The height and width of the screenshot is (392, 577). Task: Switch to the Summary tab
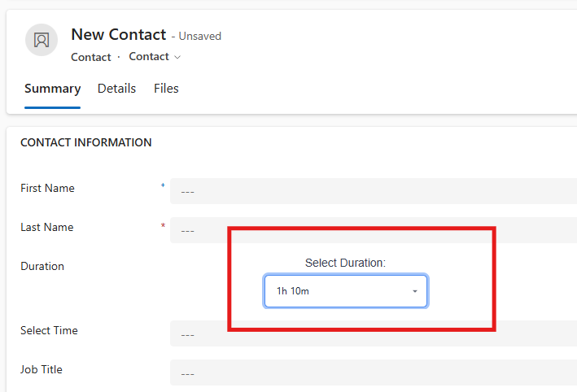[x=53, y=89]
